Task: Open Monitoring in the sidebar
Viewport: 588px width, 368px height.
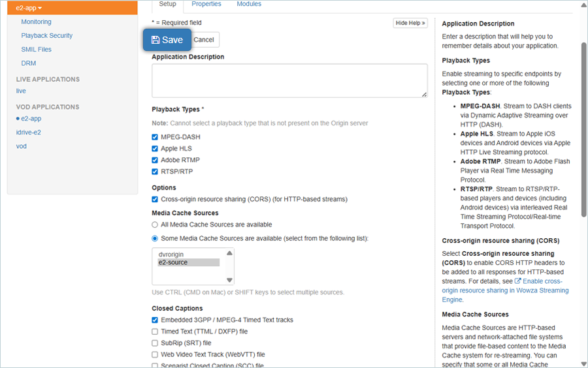Action: [x=37, y=22]
